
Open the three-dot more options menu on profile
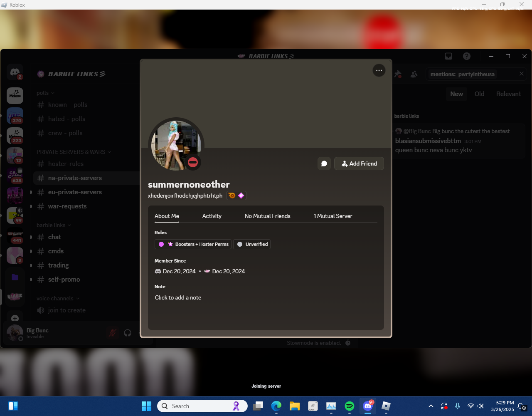coord(379,70)
